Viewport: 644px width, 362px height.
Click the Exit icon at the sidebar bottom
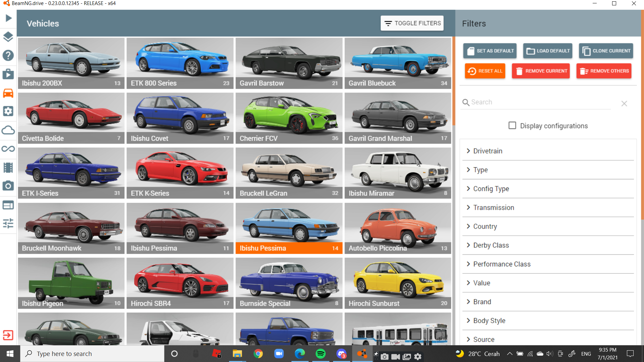click(8, 335)
